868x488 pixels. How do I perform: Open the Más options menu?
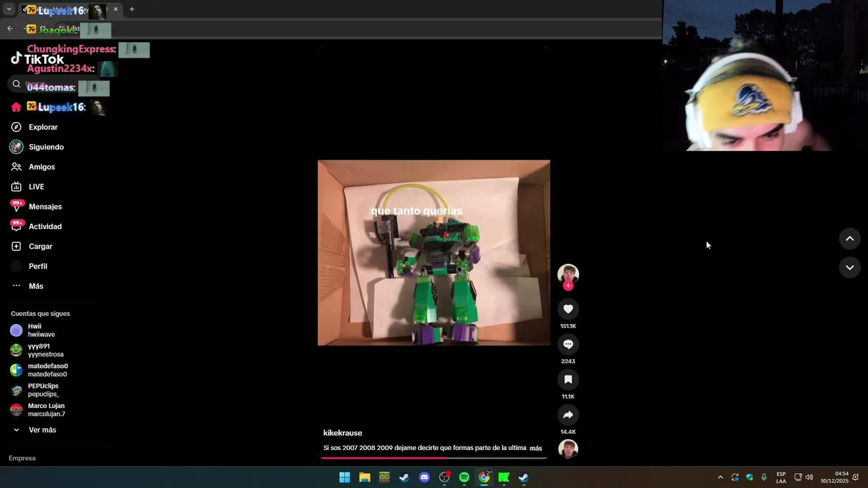(x=36, y=286)
